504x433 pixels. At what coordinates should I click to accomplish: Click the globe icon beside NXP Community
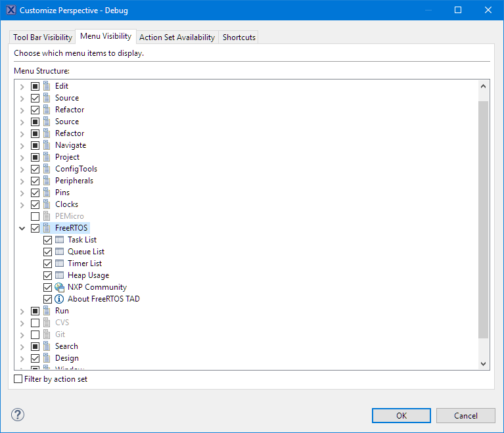59,287
